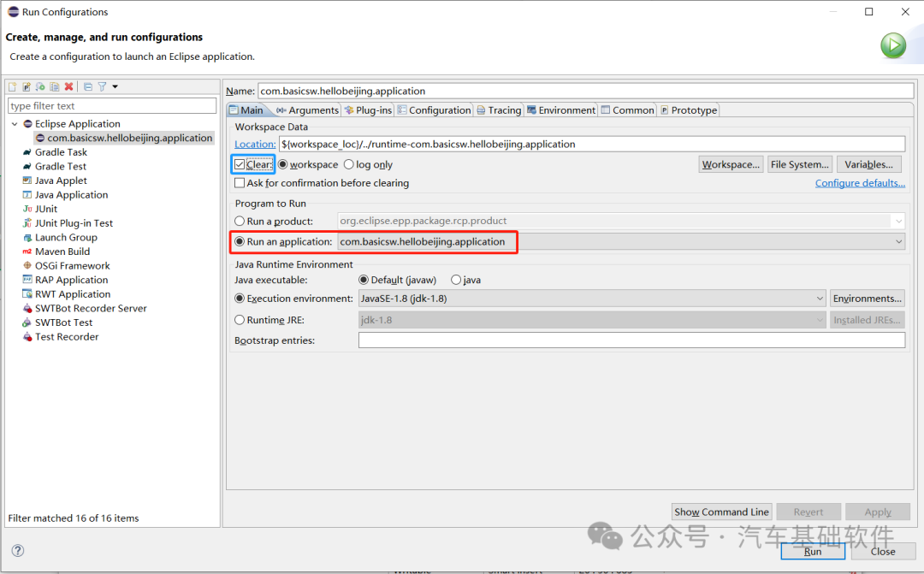Click the Configure defaults link

[859, 182]
